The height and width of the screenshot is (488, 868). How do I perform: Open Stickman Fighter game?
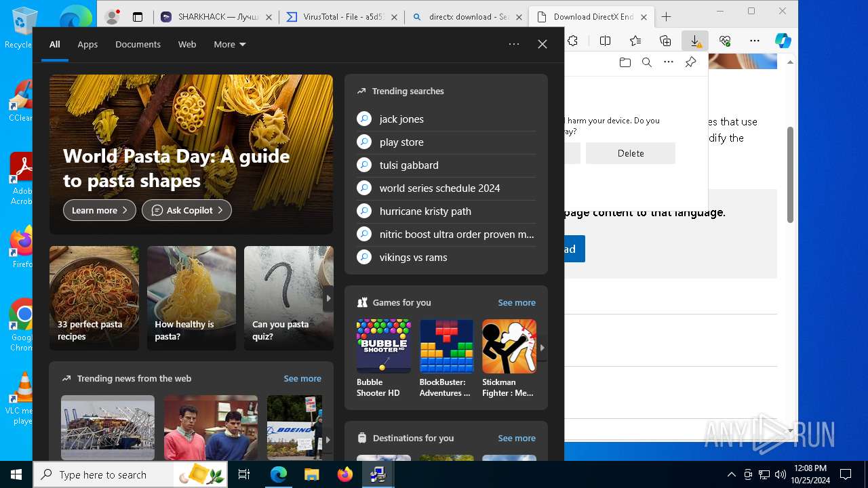(509, 359)
